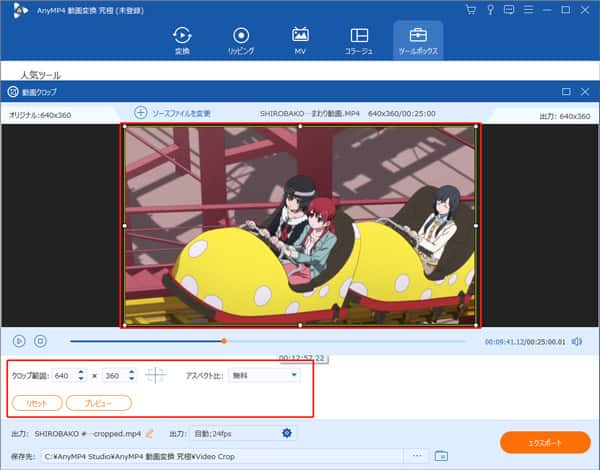This screenshot has height=470, width=600.
Task: Click the video preview frame
Action: click(x=300, y=226)
